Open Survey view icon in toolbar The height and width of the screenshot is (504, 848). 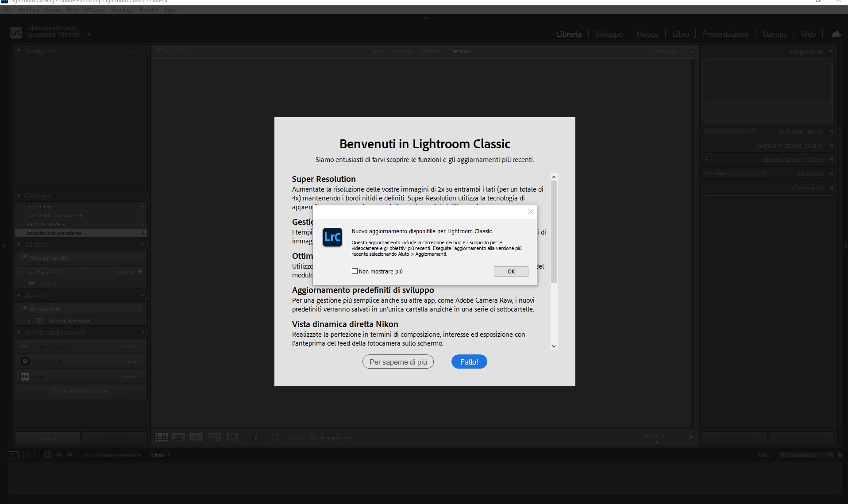pyautogui.click(x=214, y=438)
